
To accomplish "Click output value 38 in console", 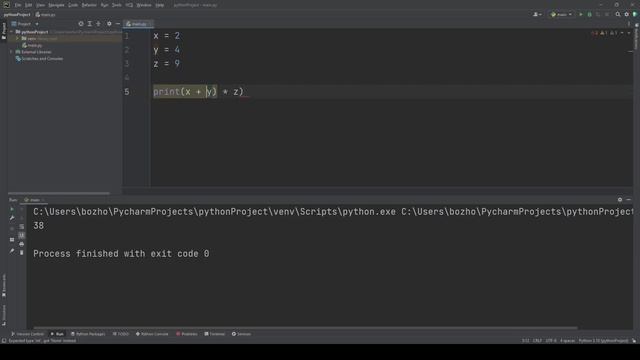I will (38, 226).
